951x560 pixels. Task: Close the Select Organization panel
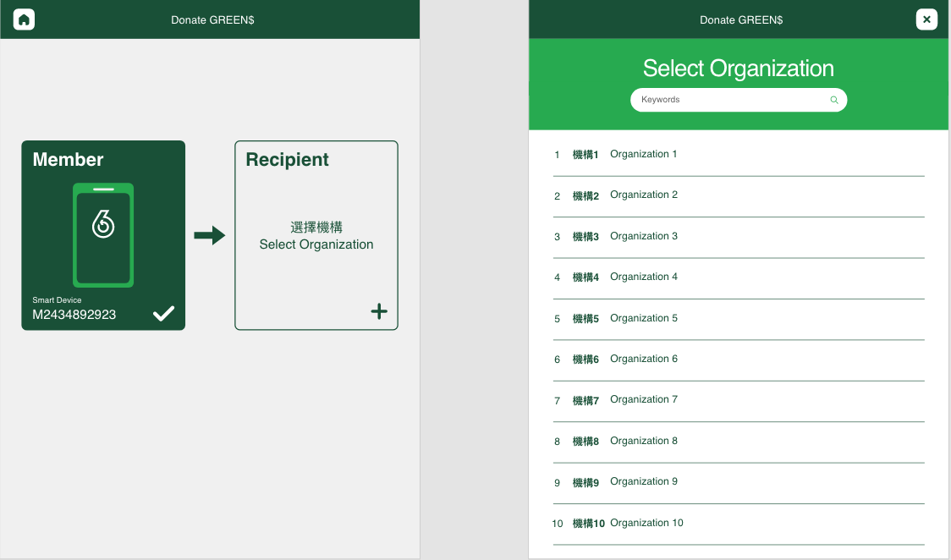click(x=926, y=19)
